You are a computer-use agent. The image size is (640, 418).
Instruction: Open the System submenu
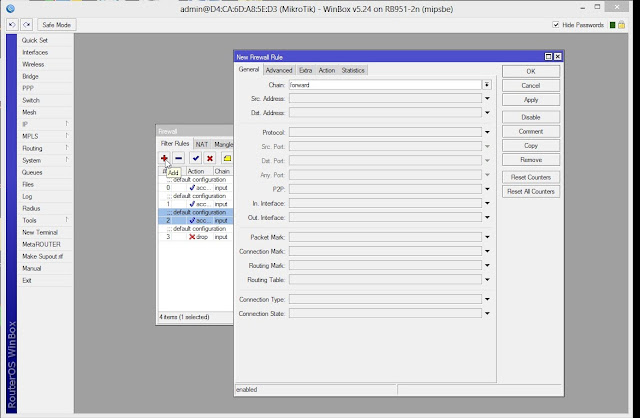[x=45, y=160]
